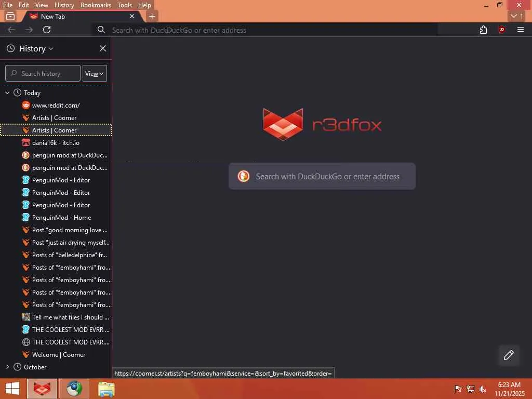This screenshot has height=399, width=532.
Task: Open Post "good morning love" history entry
Action: (x=56, y=230)
